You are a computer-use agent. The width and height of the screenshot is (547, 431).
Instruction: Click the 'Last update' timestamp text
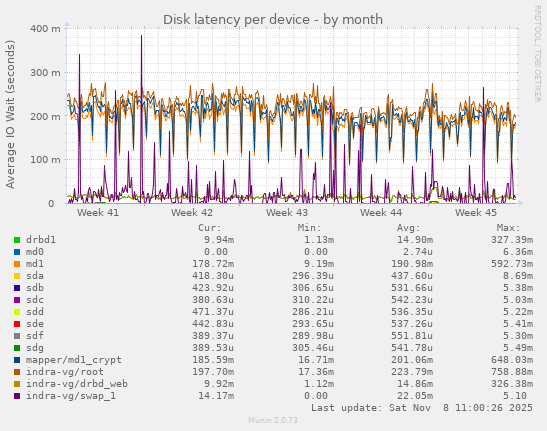click(422, 408)
